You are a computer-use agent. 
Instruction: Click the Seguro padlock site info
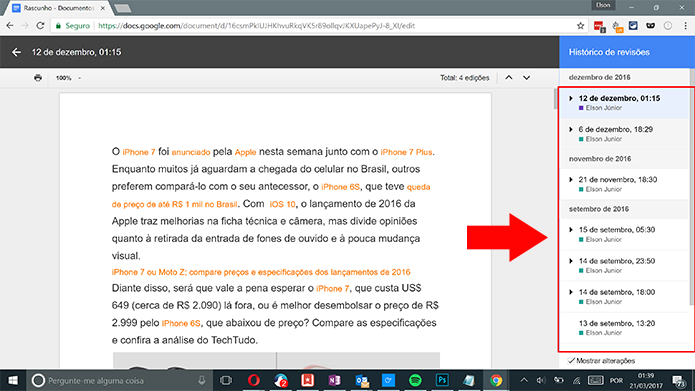pyautogui.click(x=73, y=26)
